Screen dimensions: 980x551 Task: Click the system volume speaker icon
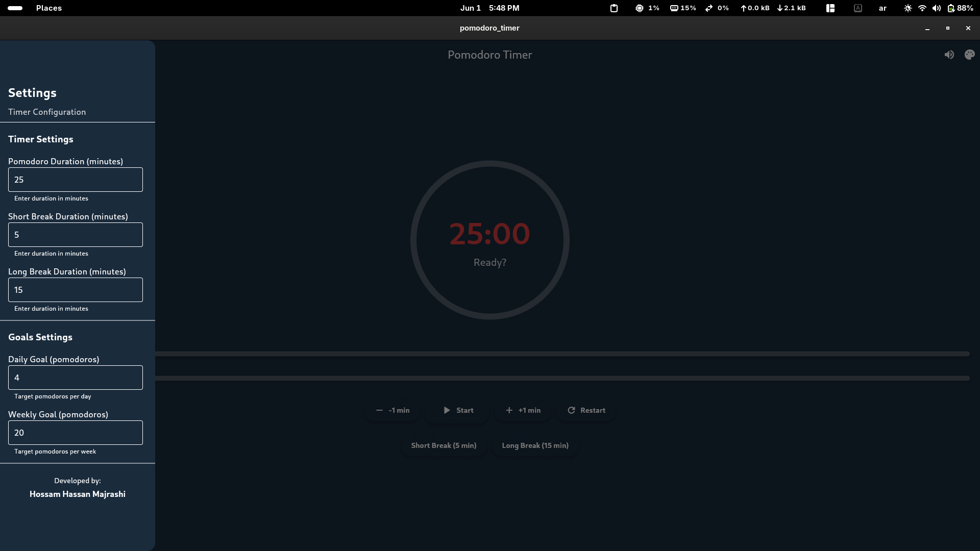[x=936, y=8]
